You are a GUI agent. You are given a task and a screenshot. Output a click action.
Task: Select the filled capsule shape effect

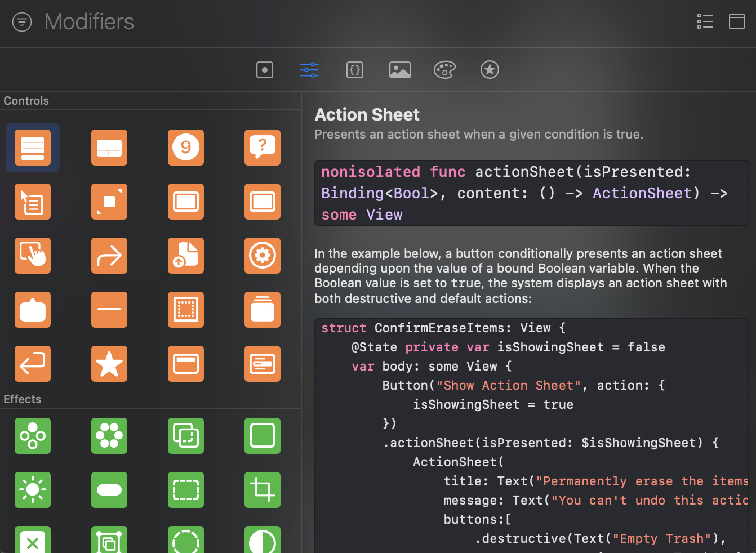pos(109,490)
